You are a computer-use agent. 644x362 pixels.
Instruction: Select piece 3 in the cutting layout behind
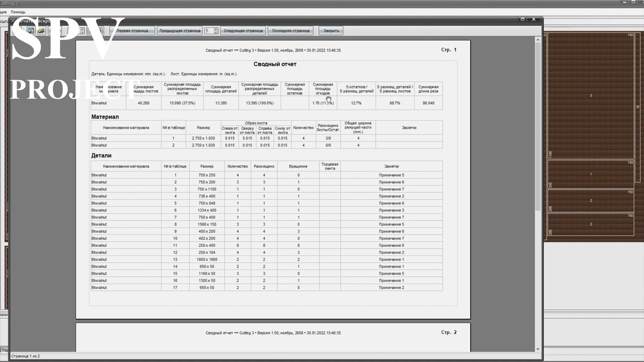(591, 95)
